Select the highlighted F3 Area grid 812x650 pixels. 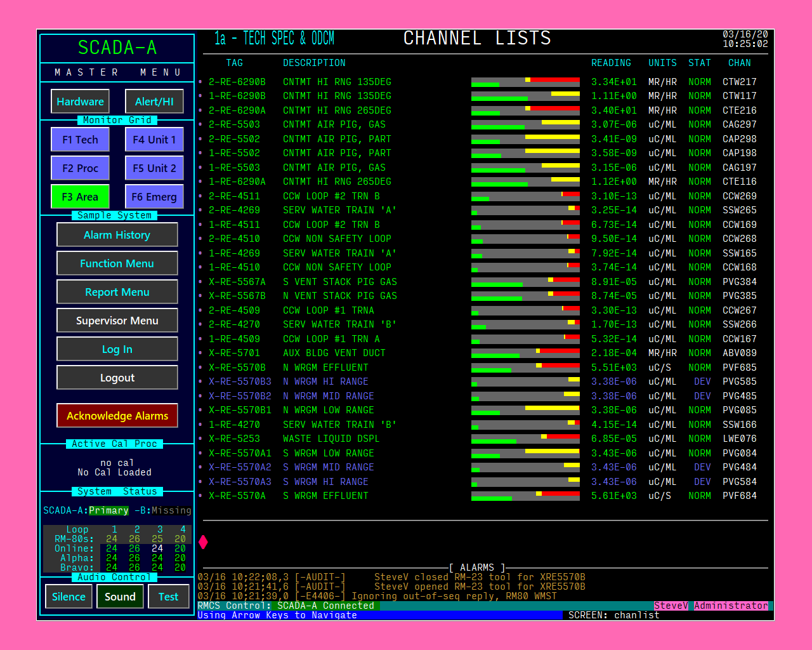pos(80,197)
